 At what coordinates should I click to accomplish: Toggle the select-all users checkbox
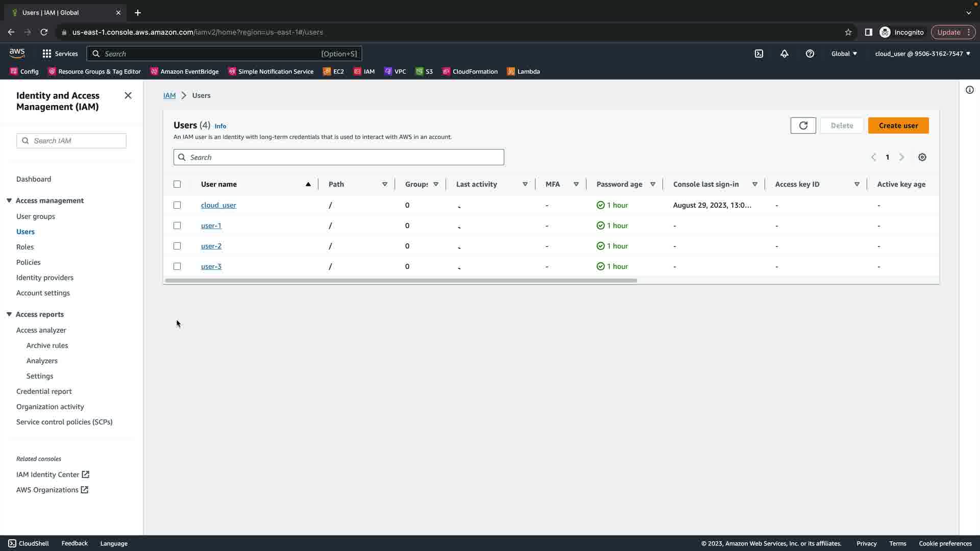pyautogui.click(x=177, y=184)
